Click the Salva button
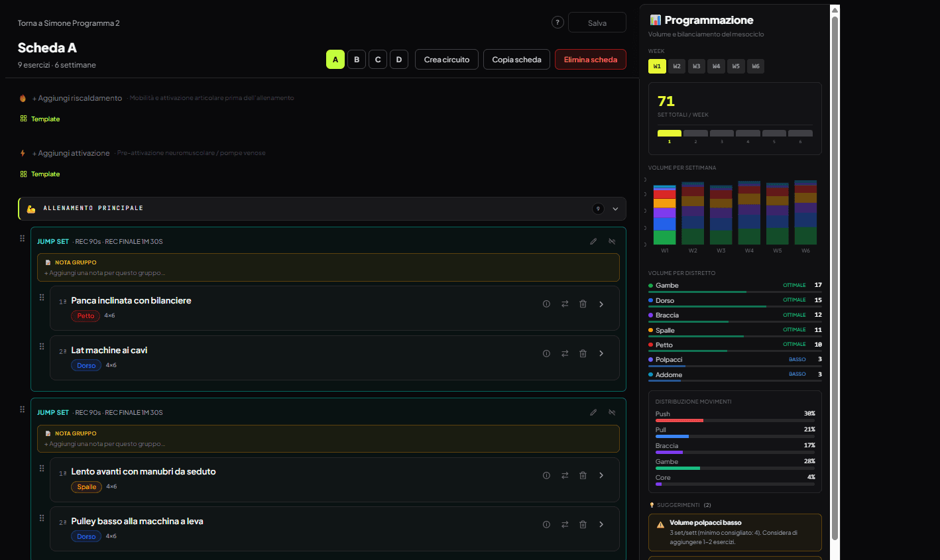Viewport: 940px width, 560px height. click(597, 23)
